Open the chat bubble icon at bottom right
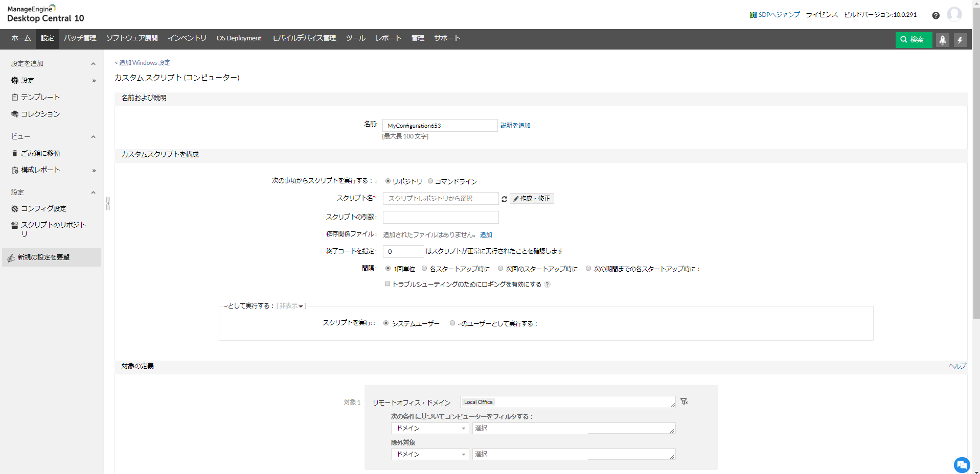The width and height of the screenshot is (980, 474). tap(962, 465)
